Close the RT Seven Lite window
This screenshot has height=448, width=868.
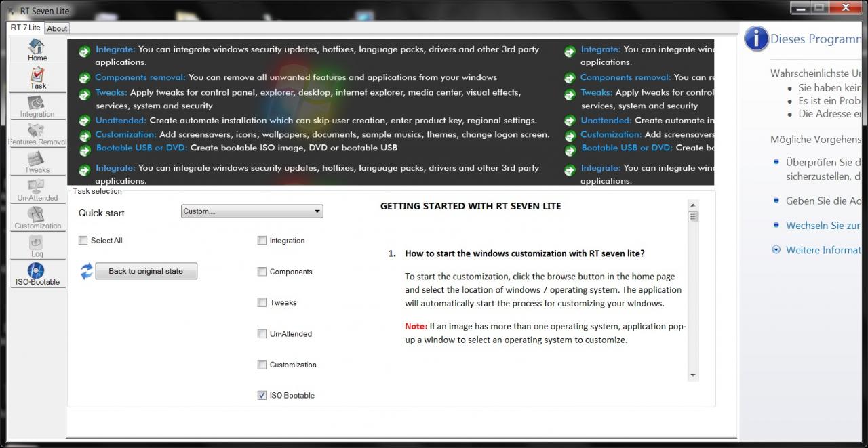844,7
